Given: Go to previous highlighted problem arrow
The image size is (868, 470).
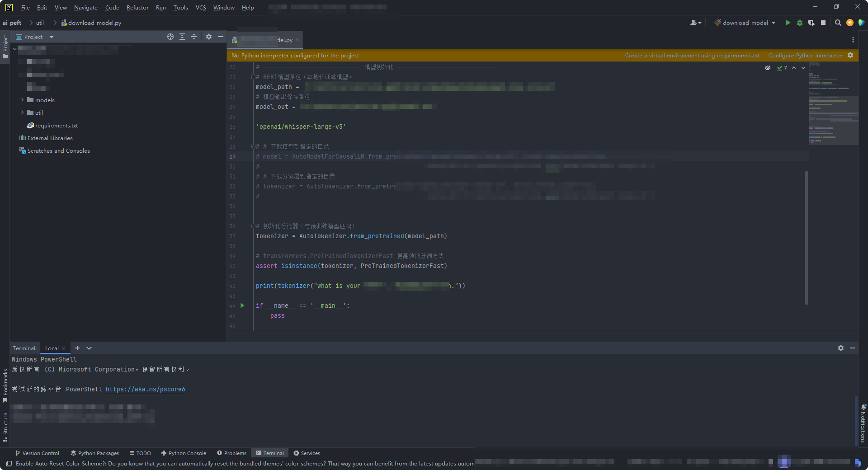Looking at the screenshot, I should [x=794, y=68].
